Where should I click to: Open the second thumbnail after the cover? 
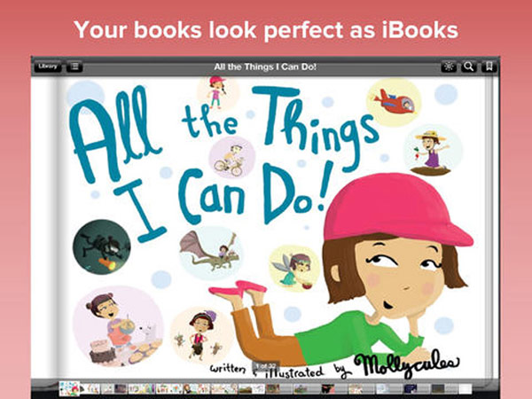pyautogui.click(x=107, y=389)
